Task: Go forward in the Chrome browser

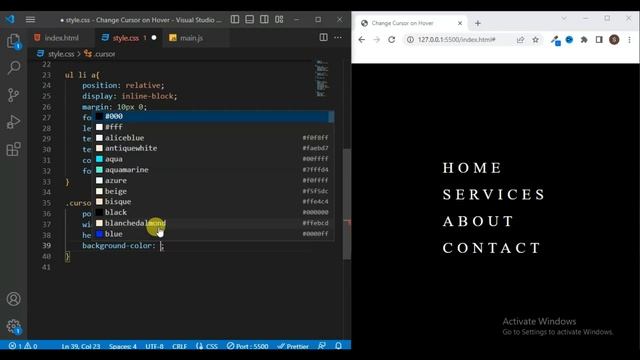Action: click(376, 40)
